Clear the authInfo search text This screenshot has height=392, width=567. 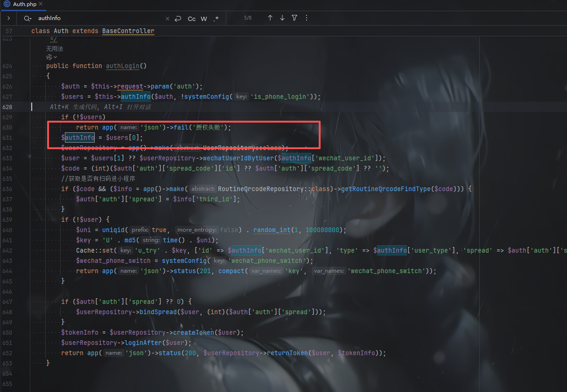pyautogui.click(x=168, y=19)
